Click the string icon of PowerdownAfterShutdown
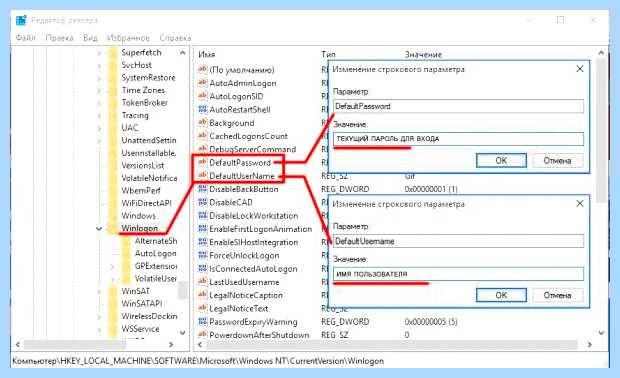 [202, 335]
